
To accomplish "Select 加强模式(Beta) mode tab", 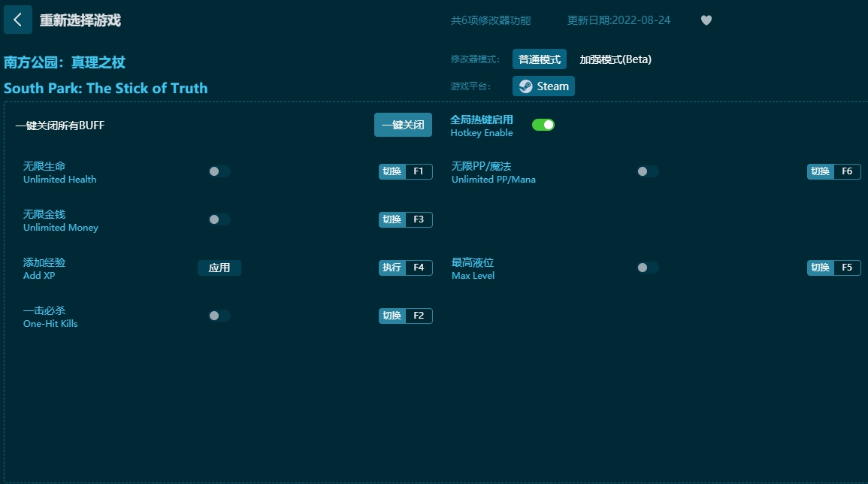I will tap(615, 59).
